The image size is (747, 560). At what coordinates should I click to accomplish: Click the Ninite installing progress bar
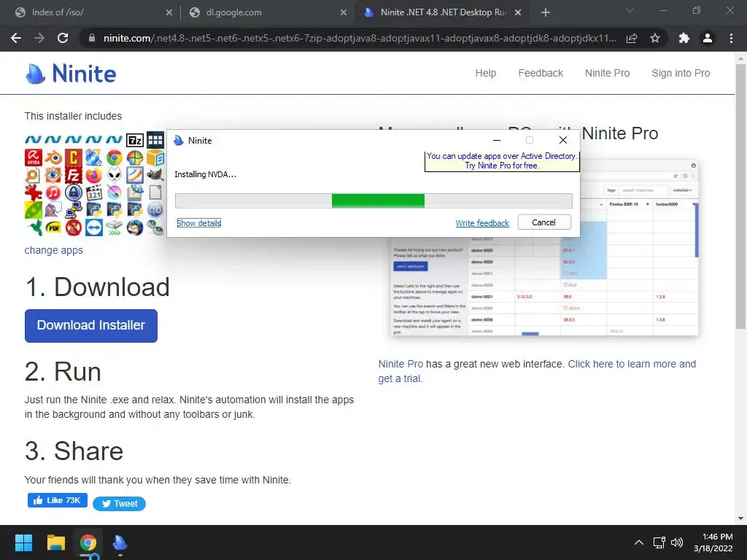pos(373,201)
